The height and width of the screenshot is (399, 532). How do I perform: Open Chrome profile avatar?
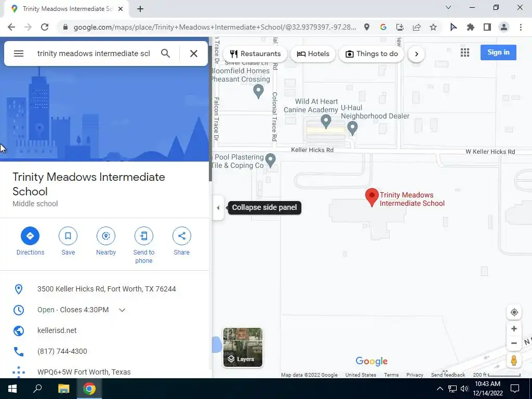pyautogui.click(x=504, y=27)
